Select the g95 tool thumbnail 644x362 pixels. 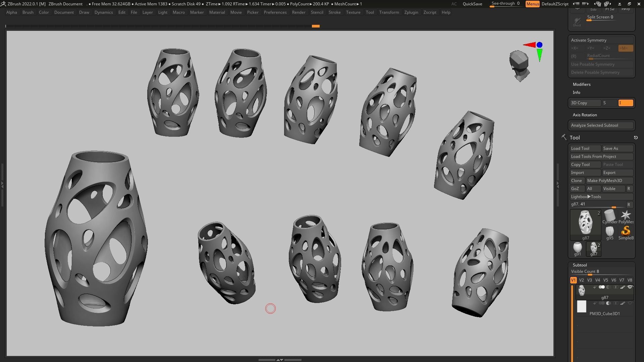[x=609, y=232]
